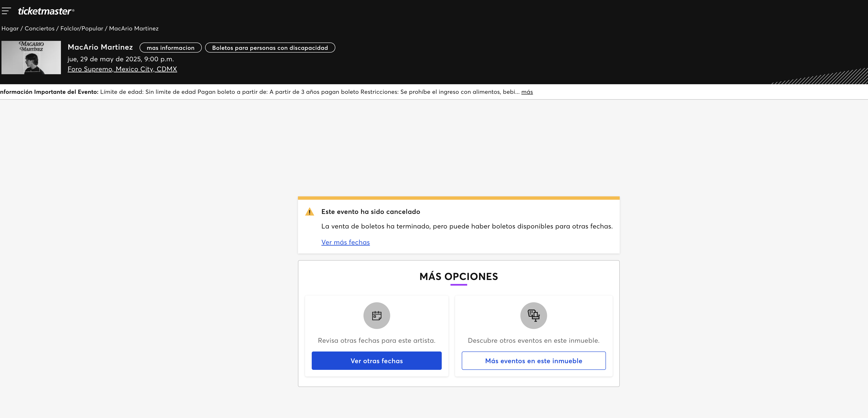Go to Hogar breadcrumb

pos(10,29)
